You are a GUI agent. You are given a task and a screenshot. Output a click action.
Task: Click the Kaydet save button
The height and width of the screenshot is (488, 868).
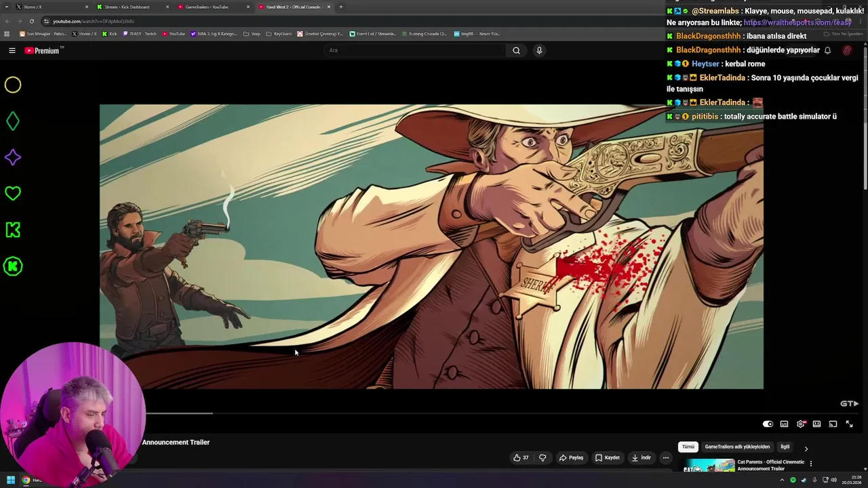click(608, 457)
